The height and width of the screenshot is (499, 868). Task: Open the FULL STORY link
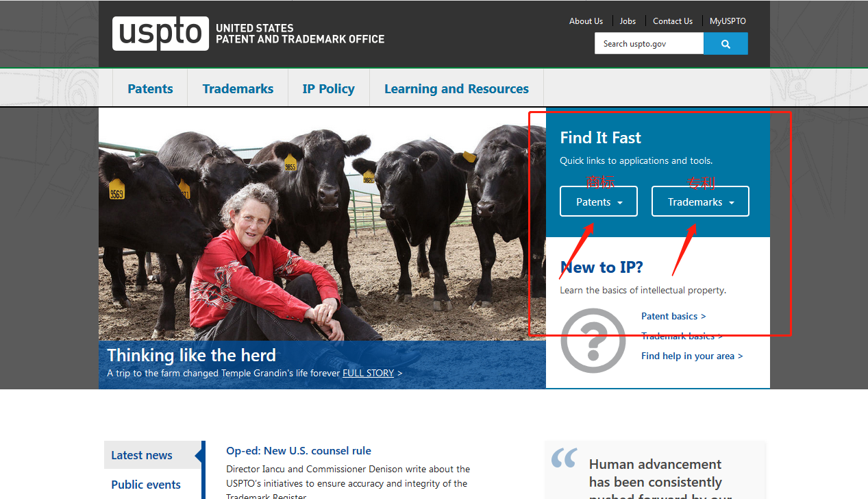point(368,373)
